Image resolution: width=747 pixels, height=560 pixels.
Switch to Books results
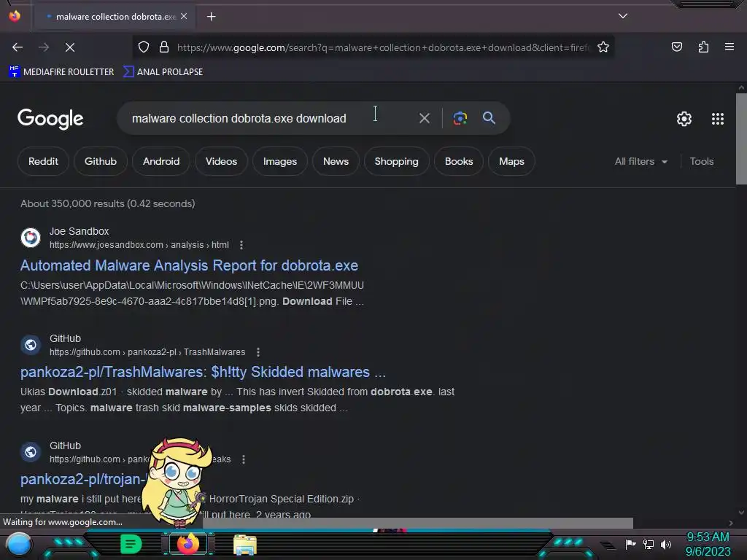point(459,161)
